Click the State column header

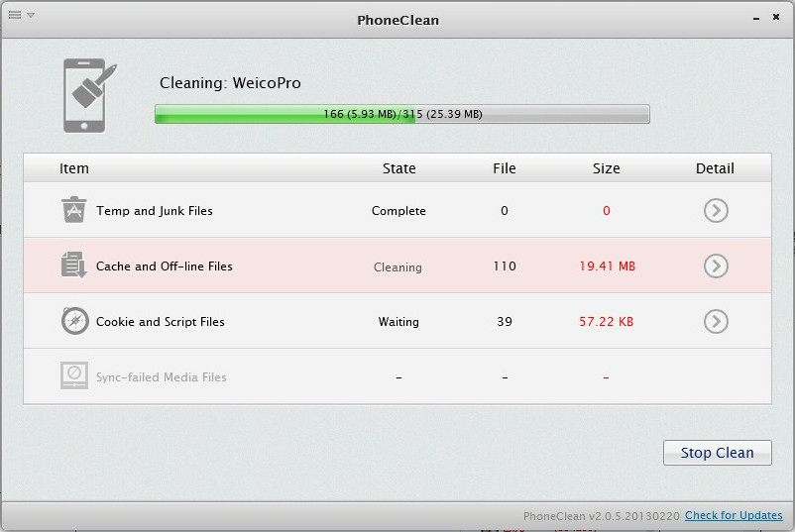pyautogui.click(x=398, y=168)
